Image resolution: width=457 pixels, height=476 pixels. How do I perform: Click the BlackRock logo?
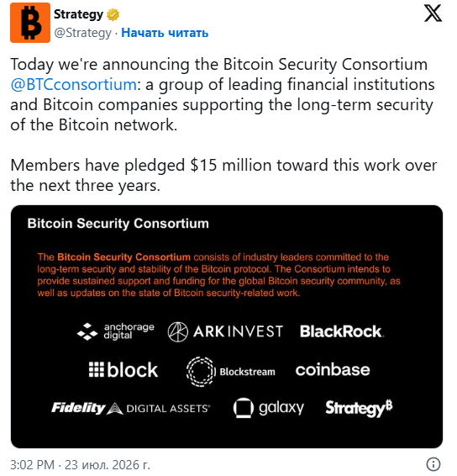coord(342,331)
